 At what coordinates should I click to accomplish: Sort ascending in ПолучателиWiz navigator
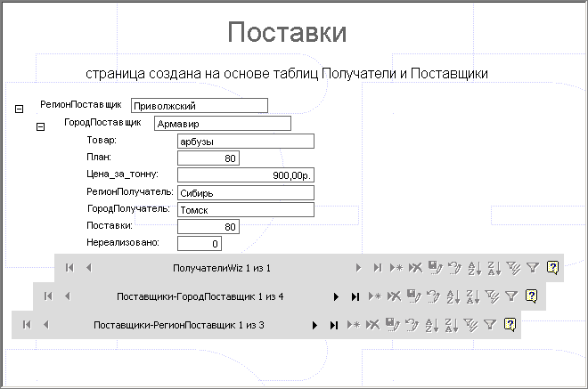pyautogui.click(x=474, y=268)
